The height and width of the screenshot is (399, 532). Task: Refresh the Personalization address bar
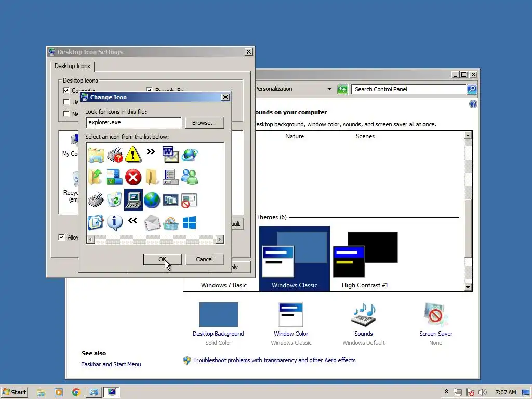[x=342, y=89]
